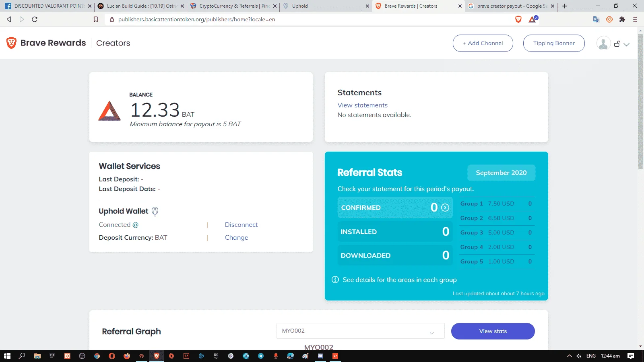This screenshot has height=362, width=644.
Task: Close the Uphold tab
Action: click(367, 6)
